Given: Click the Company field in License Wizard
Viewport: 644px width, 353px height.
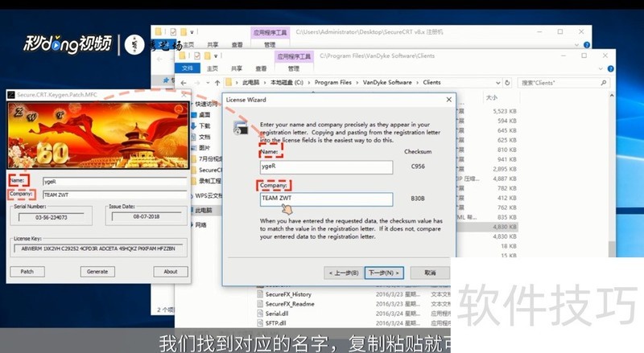Looking at the screenshot, I should [326, 199].
